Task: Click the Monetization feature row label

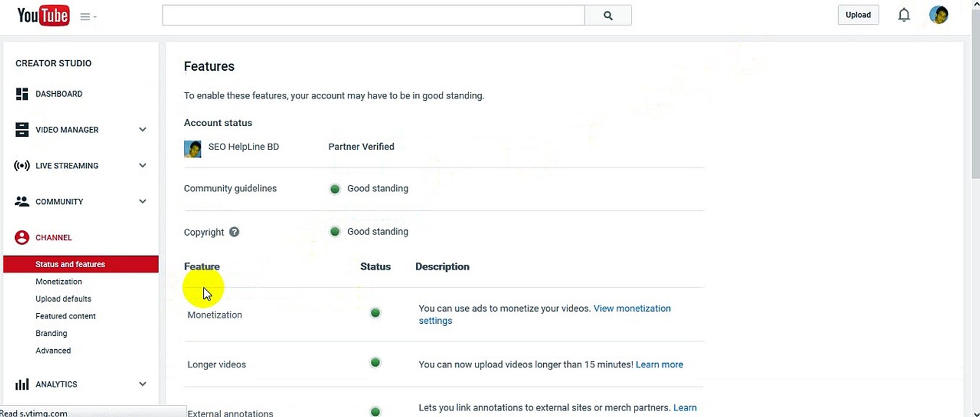Action: click(215, 315)
